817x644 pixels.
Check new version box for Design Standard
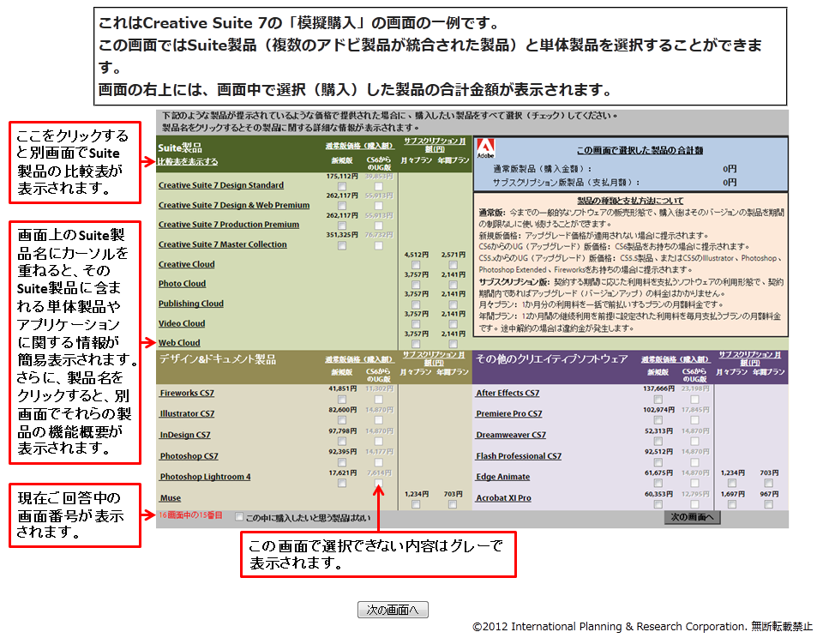342,186
